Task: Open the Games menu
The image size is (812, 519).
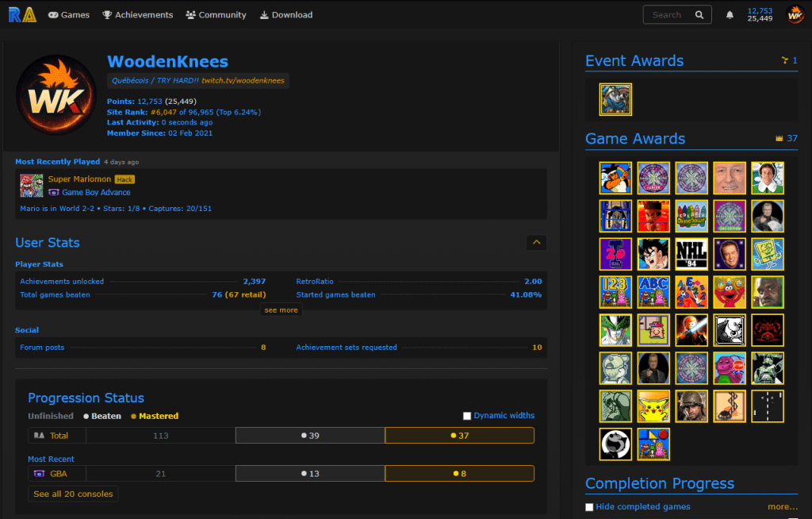Action: click(x=69, y=15)
